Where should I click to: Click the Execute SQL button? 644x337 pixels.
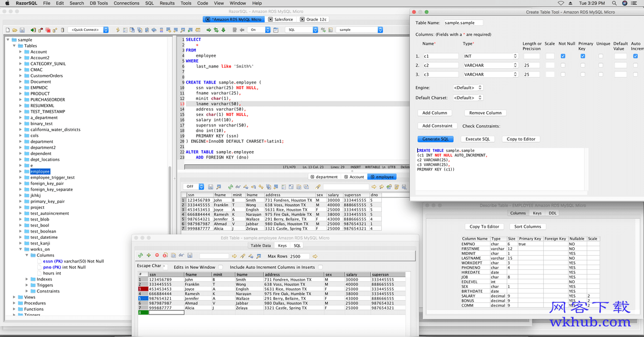click(x=477, y=139)
